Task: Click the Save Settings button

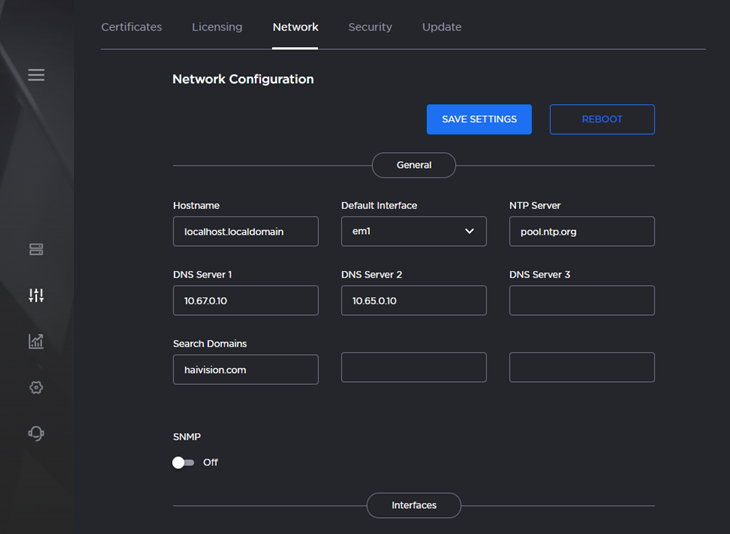Action: click(479, 119)
